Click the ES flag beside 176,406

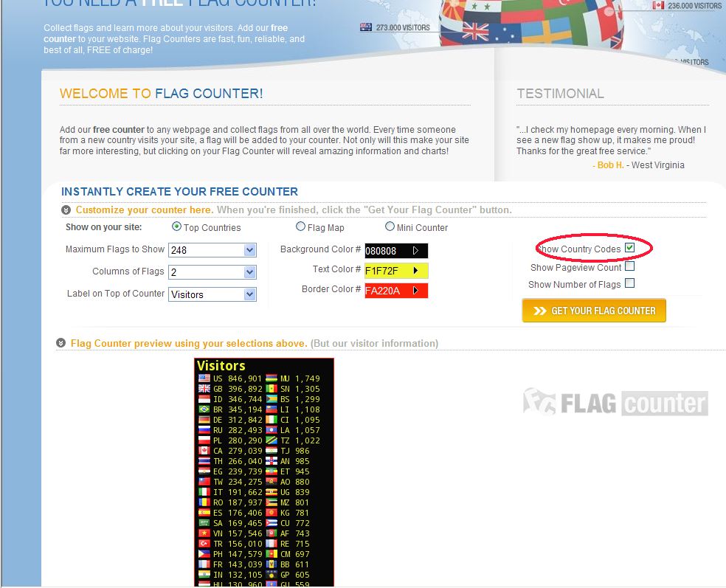coord(204,513)
